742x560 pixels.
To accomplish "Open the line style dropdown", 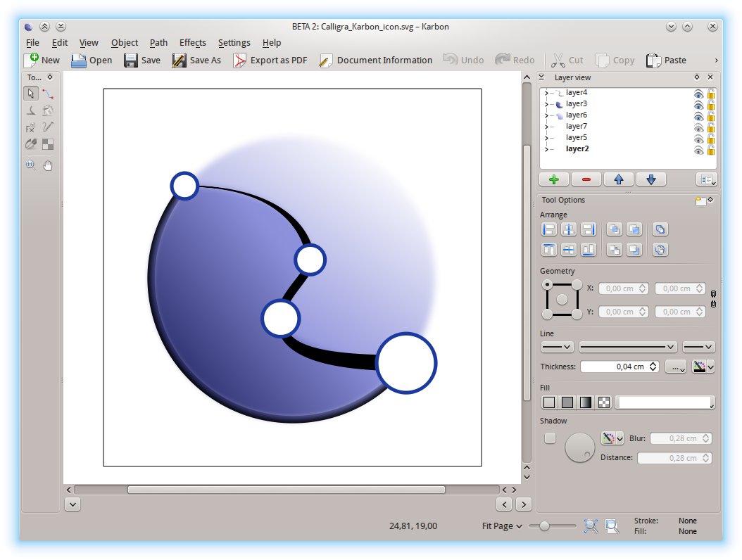I will point(627,347).
